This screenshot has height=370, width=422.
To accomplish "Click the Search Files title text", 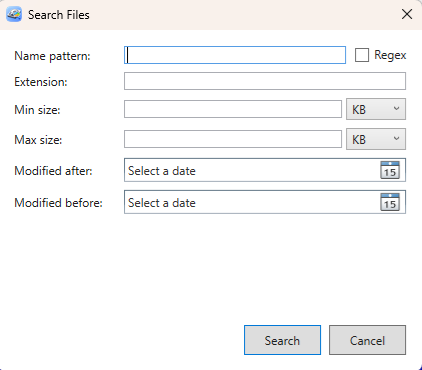I will tap(59, 15).
